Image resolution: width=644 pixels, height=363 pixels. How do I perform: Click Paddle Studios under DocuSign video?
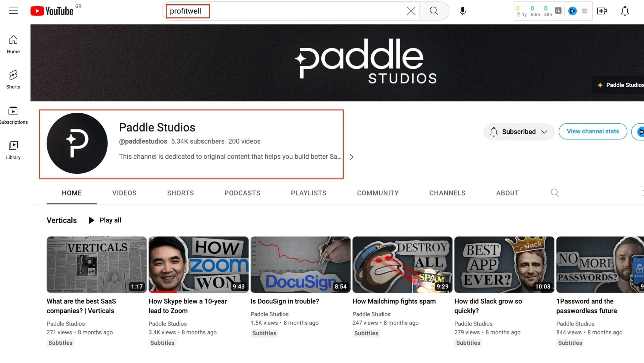(x=269, y=314)
